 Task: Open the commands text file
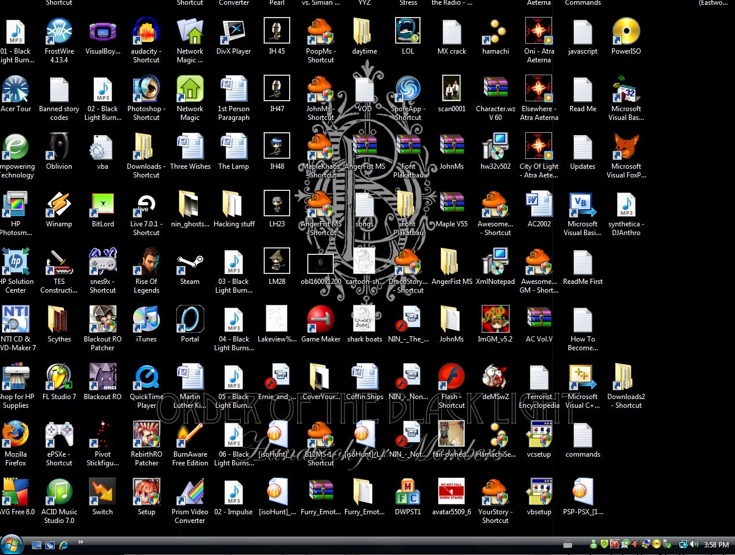pos(583,435)
